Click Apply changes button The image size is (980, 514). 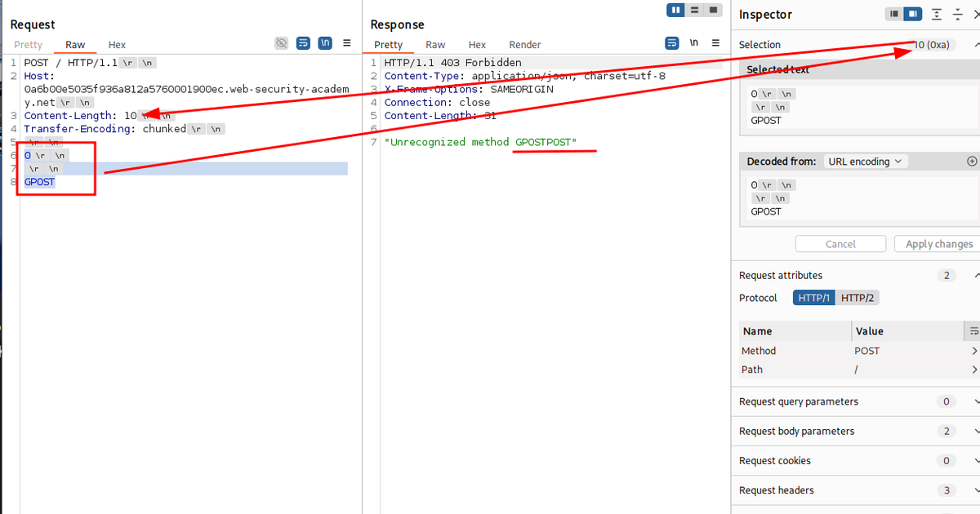click(939, 244)
